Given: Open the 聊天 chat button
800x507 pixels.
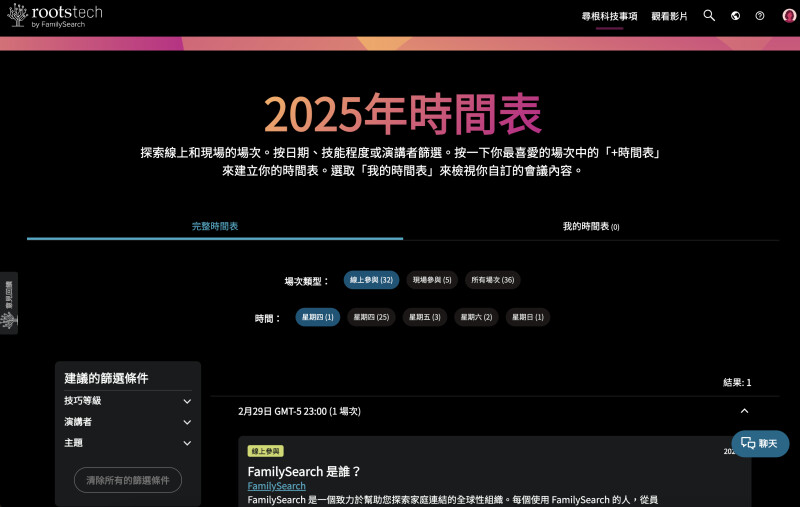Looking at the screenshot, I should click(760, 443).
